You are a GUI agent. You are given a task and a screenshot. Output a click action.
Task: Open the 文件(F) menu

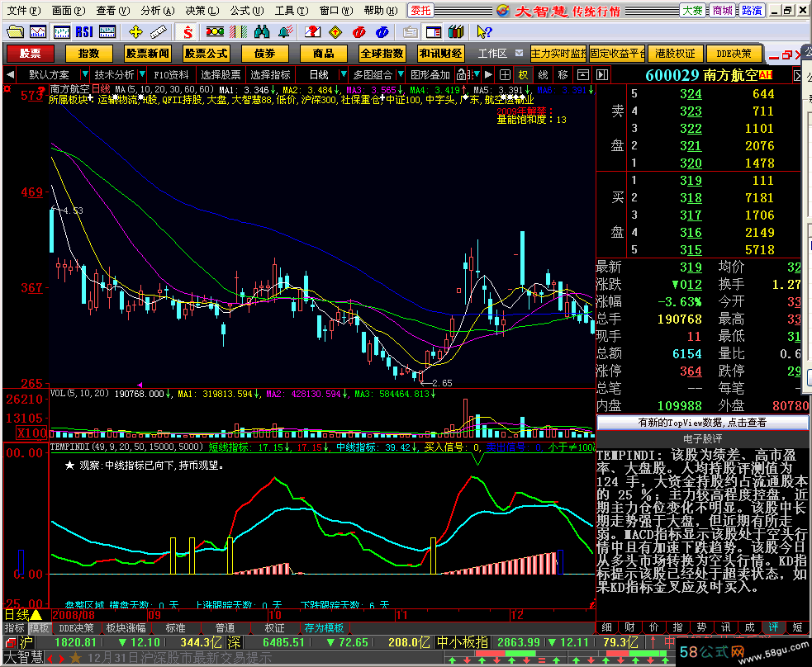(x=24, y=11)
